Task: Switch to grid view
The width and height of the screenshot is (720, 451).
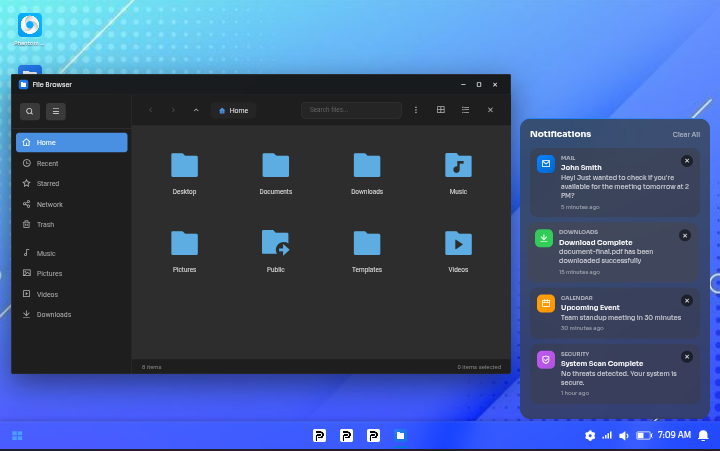Action: click(441, 110)
